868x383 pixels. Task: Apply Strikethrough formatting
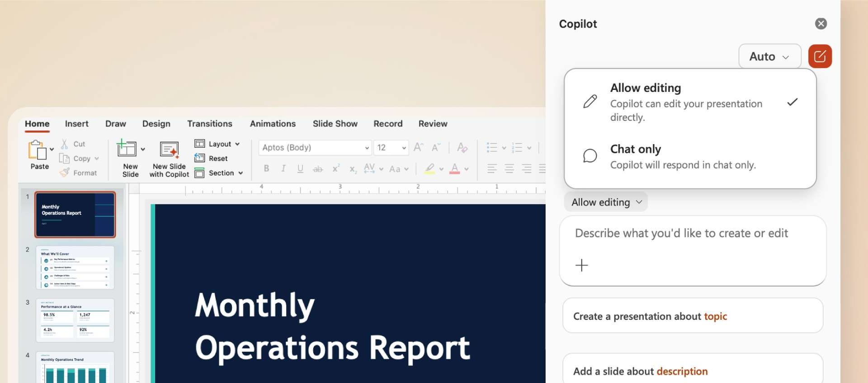(318, 169)
